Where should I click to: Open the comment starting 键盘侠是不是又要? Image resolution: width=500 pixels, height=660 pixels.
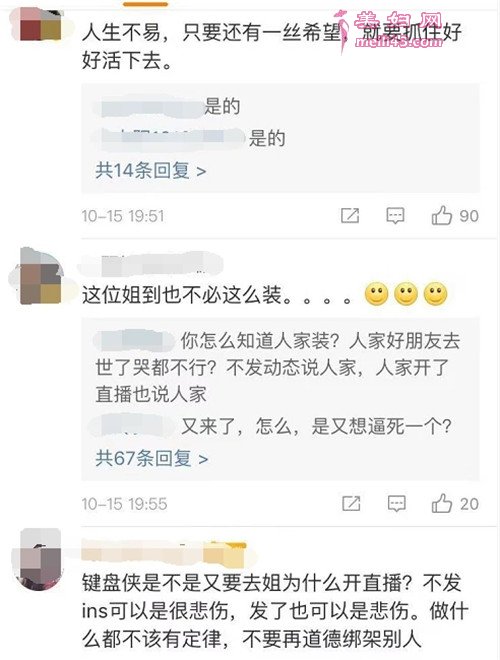tap(275, 611)
